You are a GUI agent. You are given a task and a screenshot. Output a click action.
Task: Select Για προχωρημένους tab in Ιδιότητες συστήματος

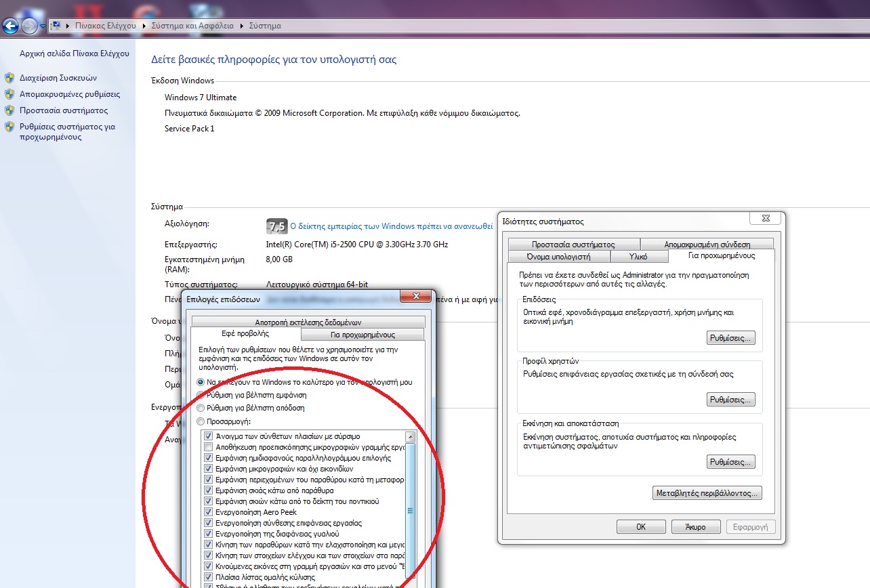(x=721, y=256)
